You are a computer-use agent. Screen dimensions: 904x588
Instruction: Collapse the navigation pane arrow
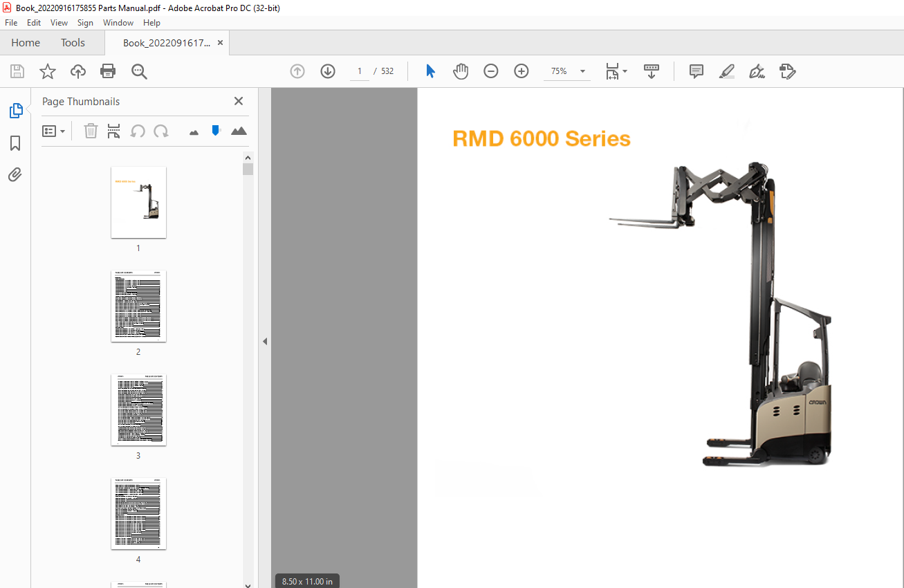[x=264, y=341]
